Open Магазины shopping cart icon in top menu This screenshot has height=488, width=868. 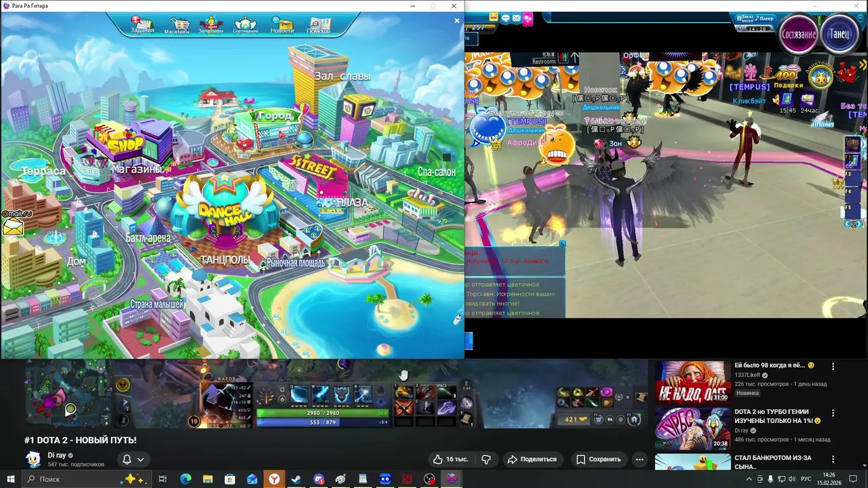176,26
